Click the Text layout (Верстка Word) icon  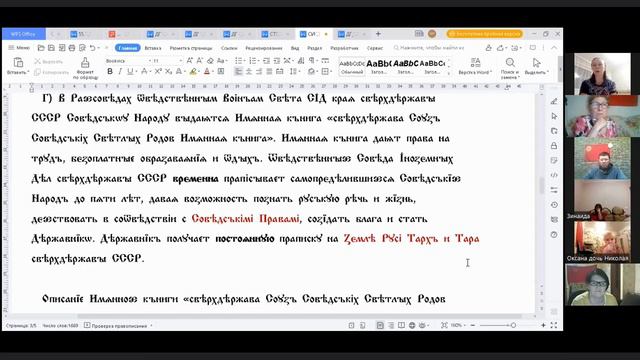coord(475,62)
